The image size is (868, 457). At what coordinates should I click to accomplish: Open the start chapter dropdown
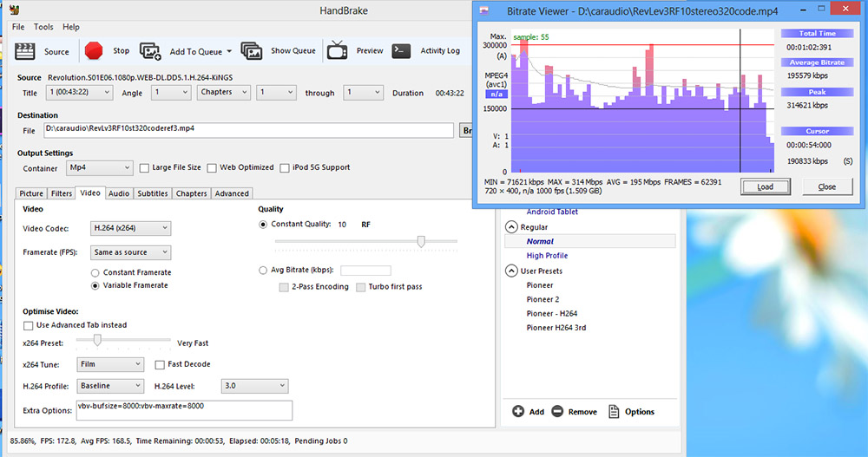(x=276, y=93)
